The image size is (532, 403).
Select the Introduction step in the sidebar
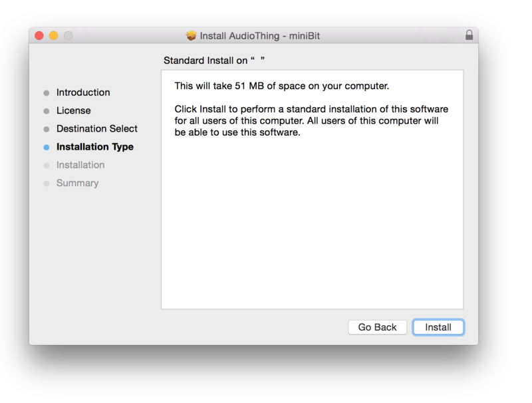[83, 92]
